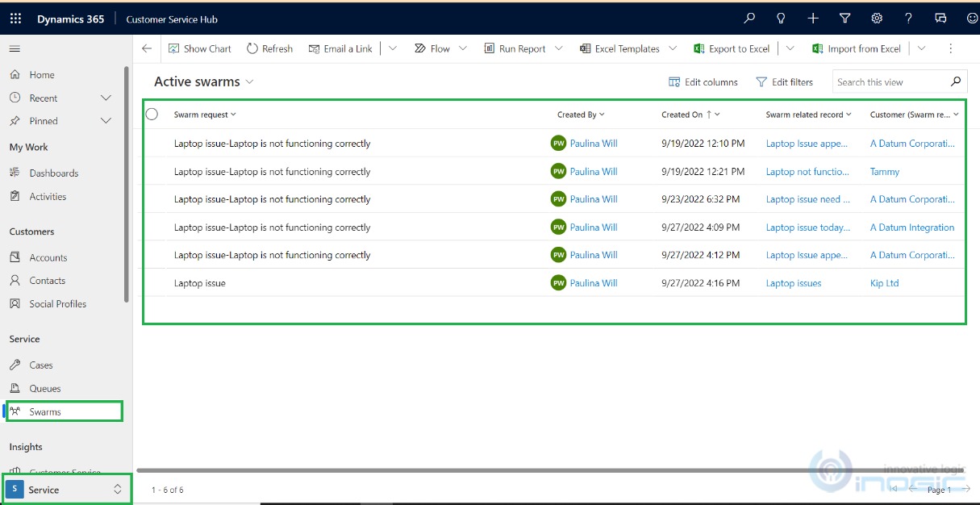Open Created On column header menu
980x505 pixels.
(x=690, y=115)
